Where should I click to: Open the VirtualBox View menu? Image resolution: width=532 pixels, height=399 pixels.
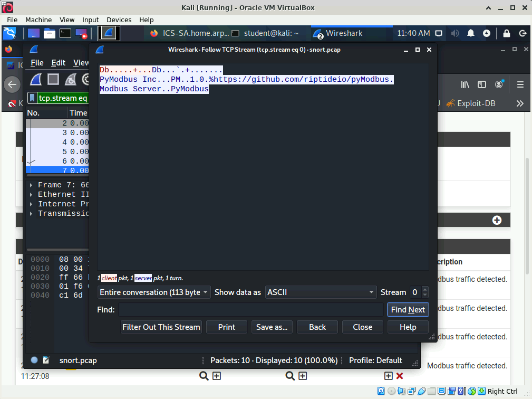click(67, 20)
